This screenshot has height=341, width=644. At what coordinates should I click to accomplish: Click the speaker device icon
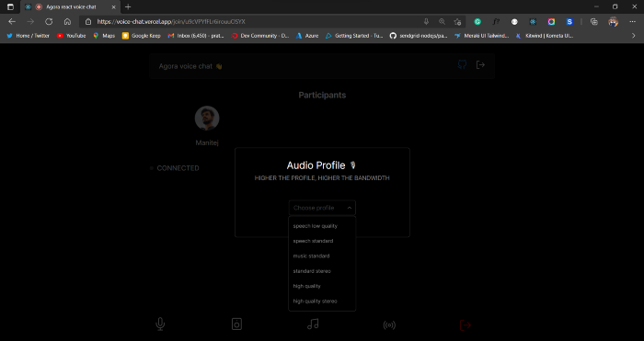pos(236,324)
